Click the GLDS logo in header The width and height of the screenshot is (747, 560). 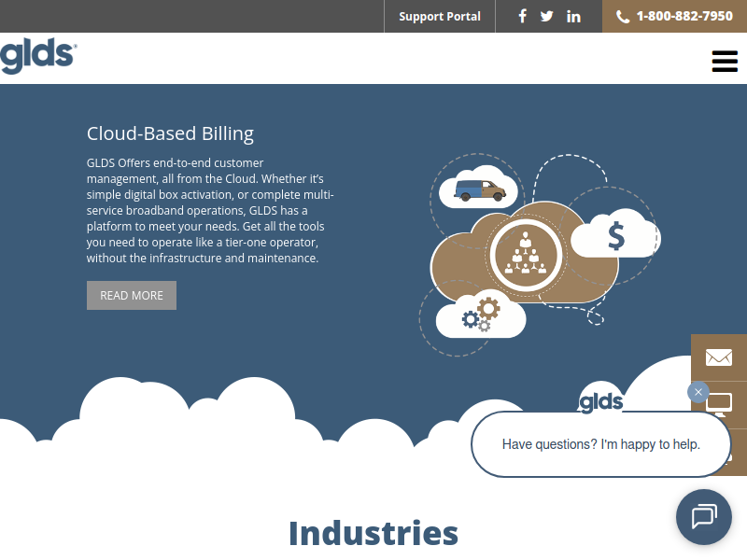(38, 57)
